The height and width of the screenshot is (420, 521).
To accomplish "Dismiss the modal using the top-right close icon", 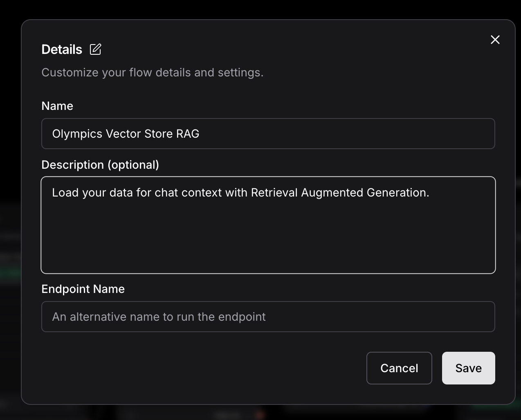I will (495, 40).
